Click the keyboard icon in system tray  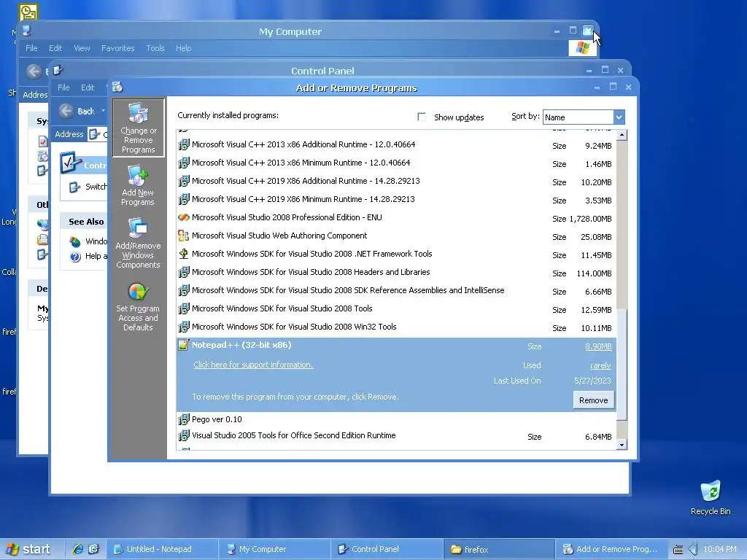pyautogui.click(x=678, y=550)
